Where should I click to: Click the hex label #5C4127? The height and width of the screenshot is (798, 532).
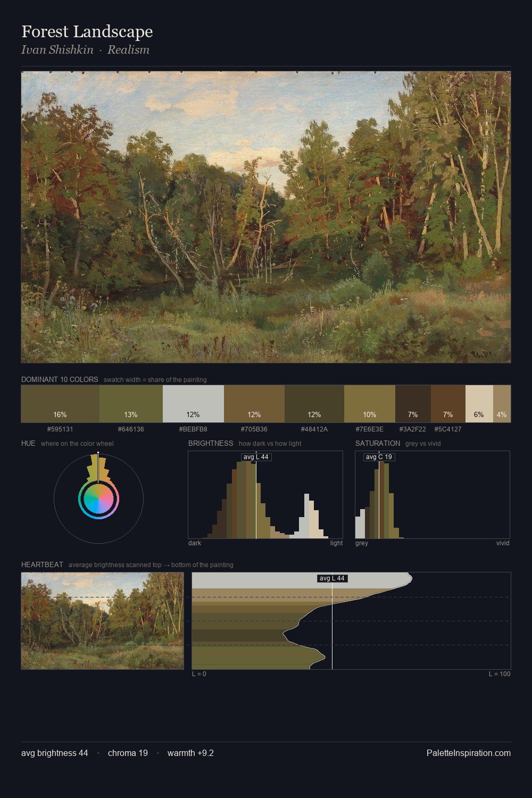pyautogui.click(x=448, y=429)
